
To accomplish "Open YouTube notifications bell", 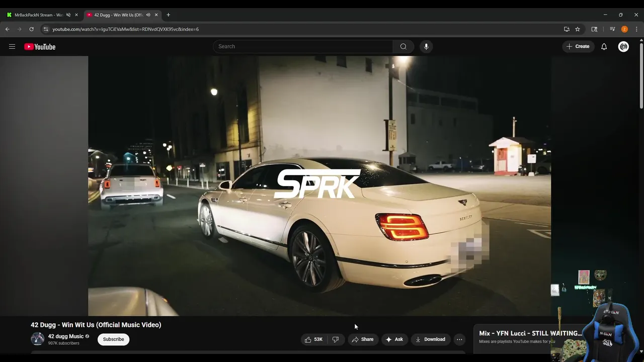I will 604,47.
